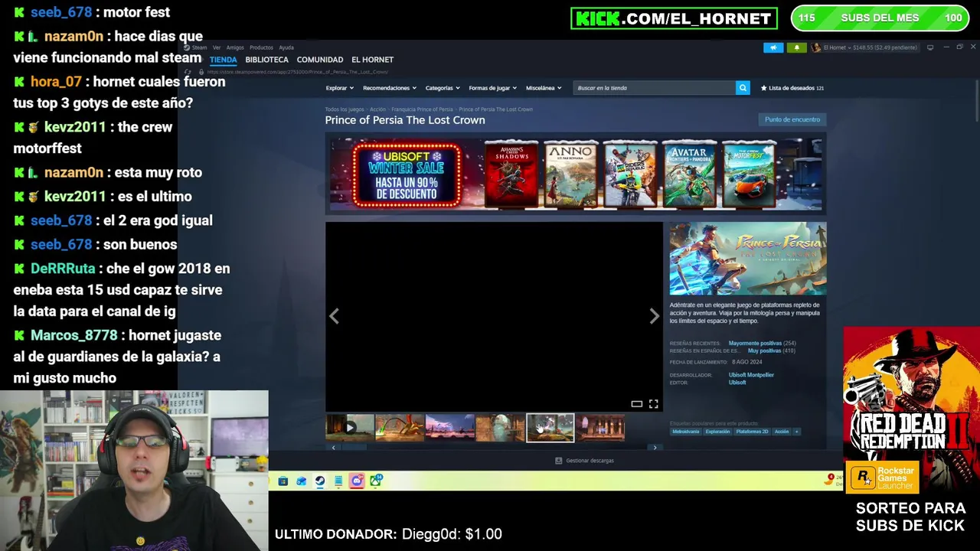Open the Ayuda menu
980x551 pixels.
point(286,47)
